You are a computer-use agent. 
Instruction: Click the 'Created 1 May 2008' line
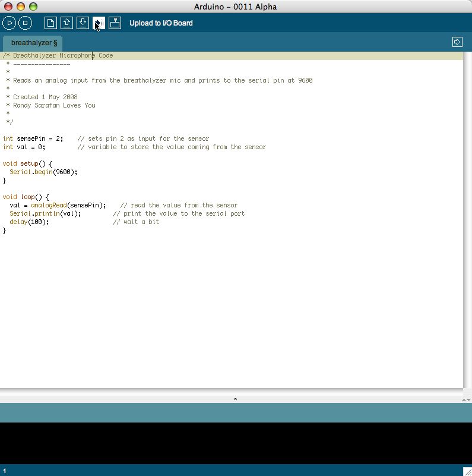click(42, 97)
